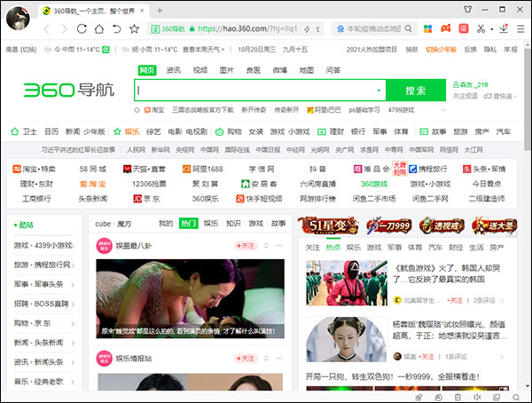
Task: Select the 资讯 search tab
Action: [174, 70]
